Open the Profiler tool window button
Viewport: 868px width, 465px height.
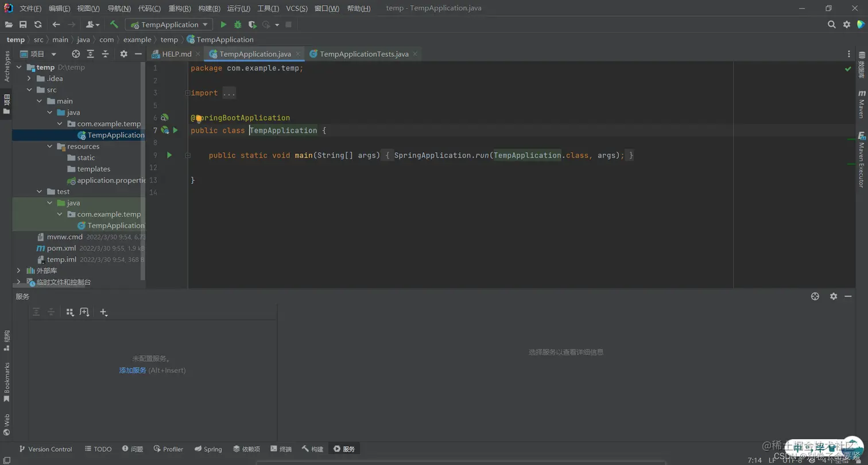point(168,449)
